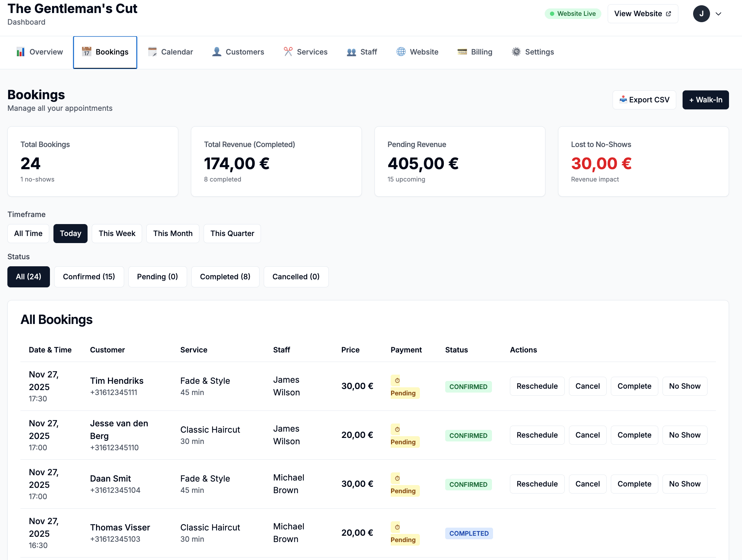Click the calendar icon in the Calendar tab
742x560 pixels.
pyautogui.click(x=152, y=52)
